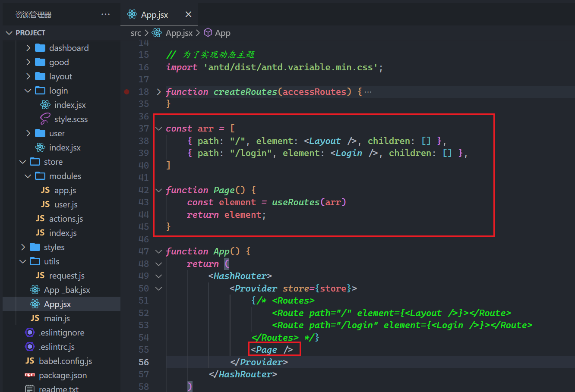
Task: Open the user.js module file
Action: (x=61, y=204)
